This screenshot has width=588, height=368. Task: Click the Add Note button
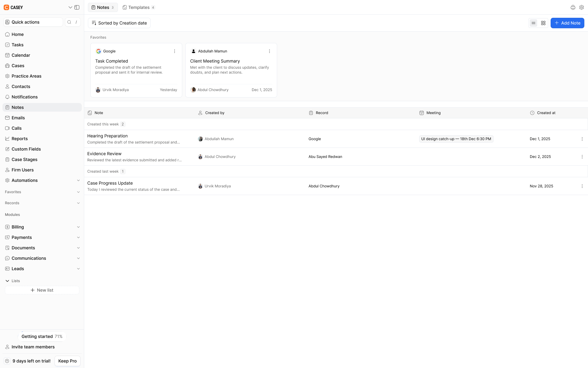coord(567,23)
